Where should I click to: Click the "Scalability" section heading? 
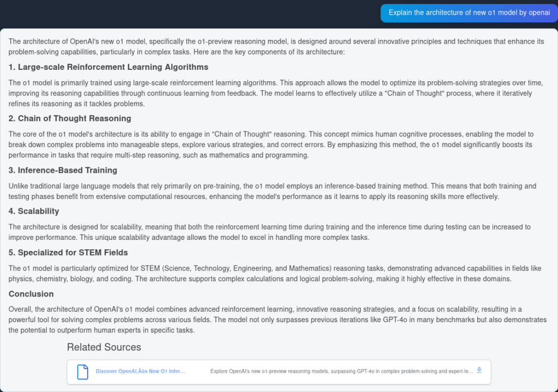point(34,211)
